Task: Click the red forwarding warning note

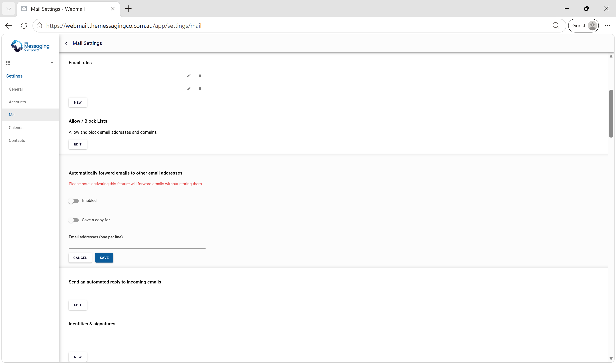Action: (x=136, y=184)
